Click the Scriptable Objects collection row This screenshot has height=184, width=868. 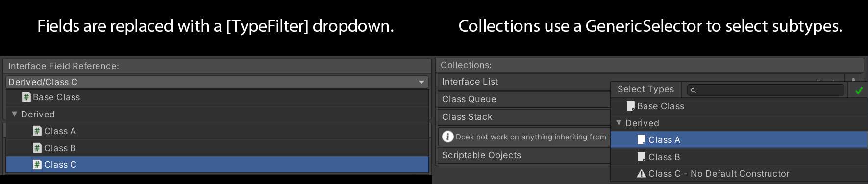tap(524, 155)
